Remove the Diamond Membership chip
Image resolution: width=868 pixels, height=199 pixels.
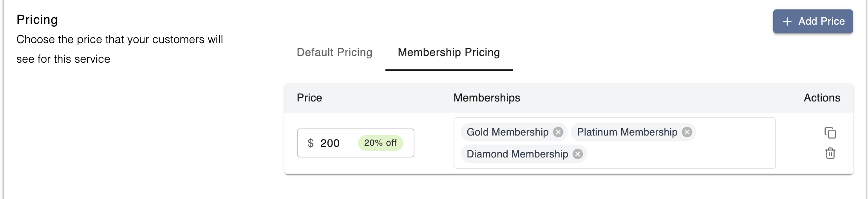[578, 154]
